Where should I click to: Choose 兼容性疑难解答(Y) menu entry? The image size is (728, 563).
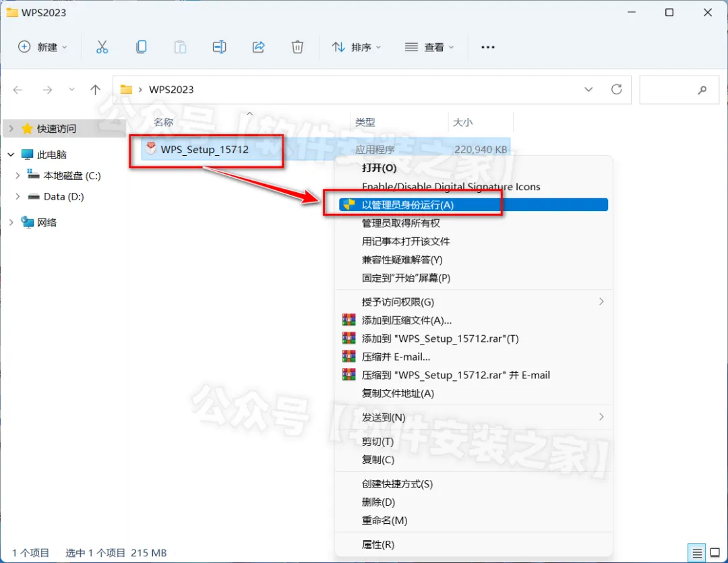[x=474, y=259]
